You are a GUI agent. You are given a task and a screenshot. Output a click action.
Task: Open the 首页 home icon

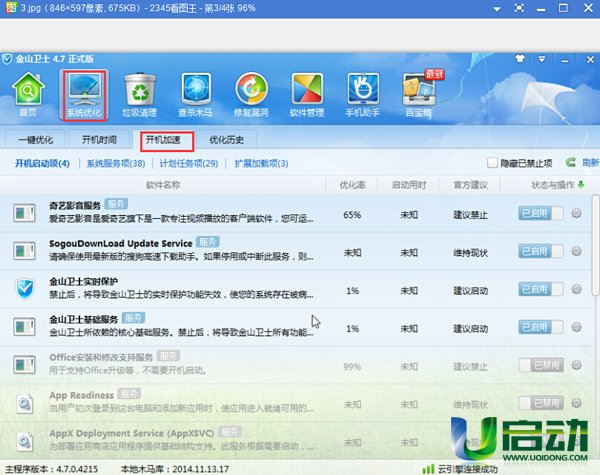(28, 96)
